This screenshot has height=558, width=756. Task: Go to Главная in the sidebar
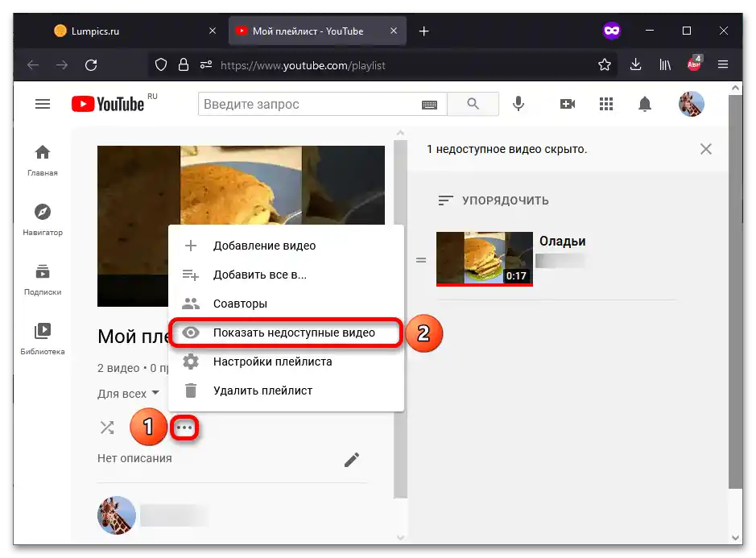coord(43,160)
